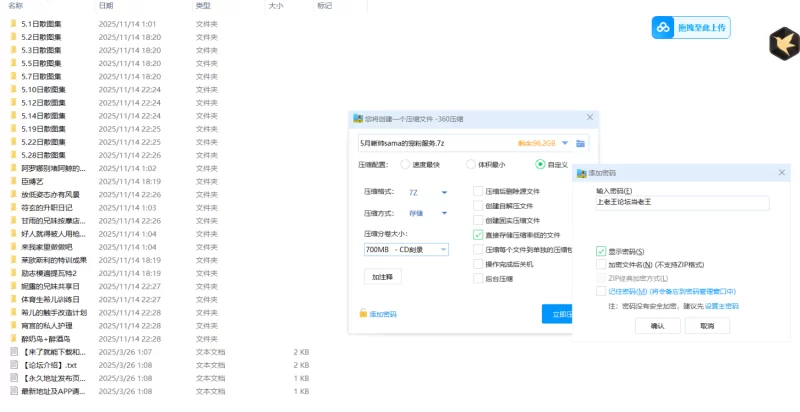The width and height of the screenshot is (800, 412).
Task: Click the 输入密码 text field
Action: tap(682, 203)
